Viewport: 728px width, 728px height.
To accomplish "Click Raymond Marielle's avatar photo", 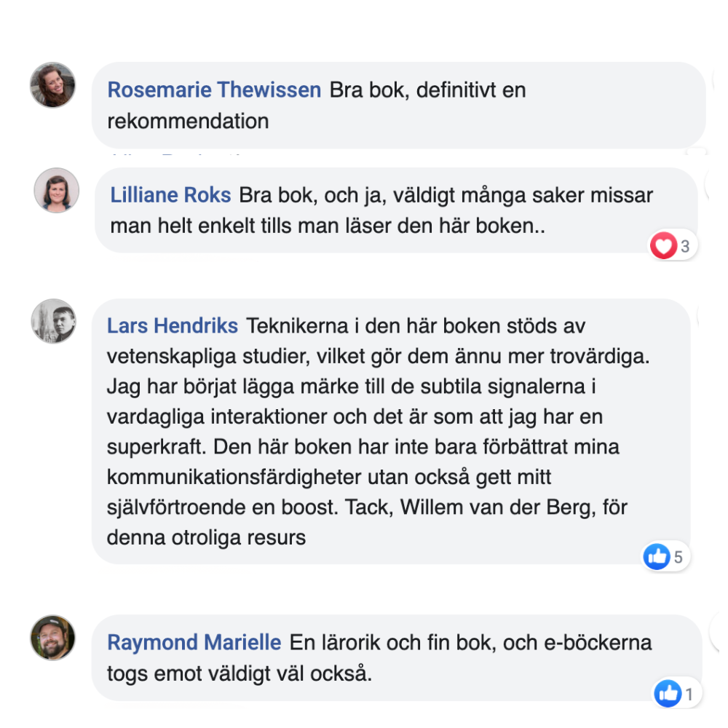I will pos(52,638).
